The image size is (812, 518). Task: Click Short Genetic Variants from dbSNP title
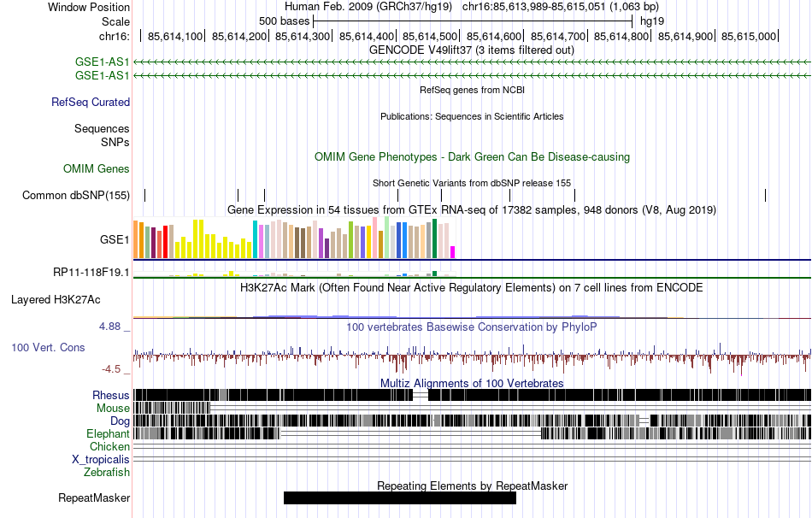click(x=472, y=184)
